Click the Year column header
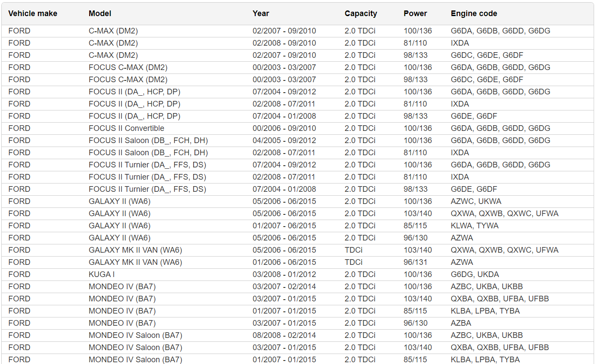The image size is (598, 364). pos(261,13)
